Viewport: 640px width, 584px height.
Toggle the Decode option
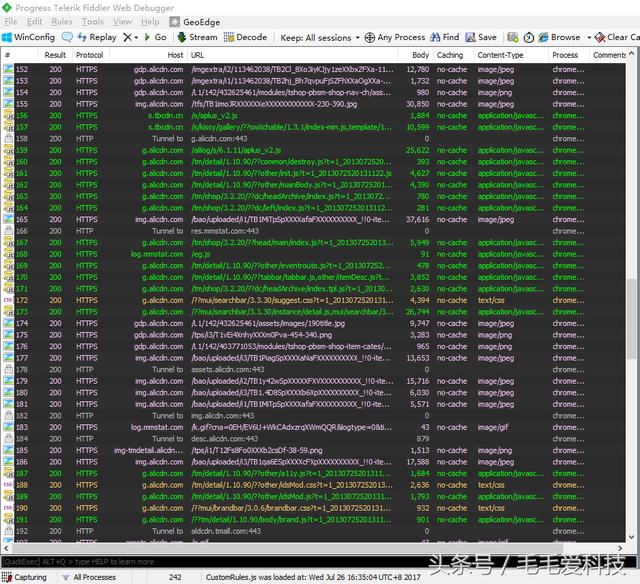[x=245, y=37]
